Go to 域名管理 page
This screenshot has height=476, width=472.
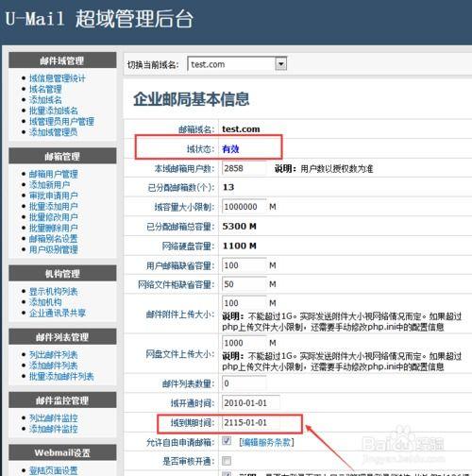coord(45,89)
